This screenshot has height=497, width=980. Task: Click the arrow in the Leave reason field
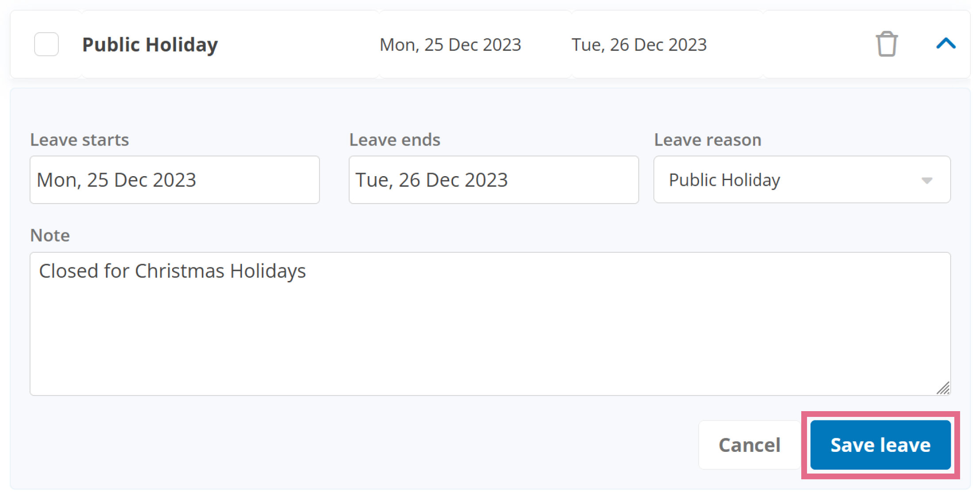pyautogui.click(x=926, y=181)
